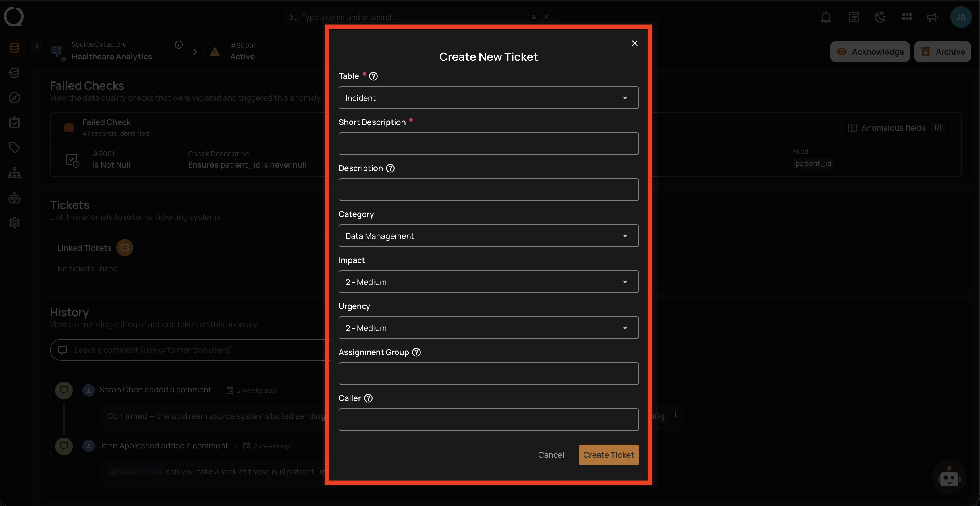Screen dimensions: 980x506
Task: Focus the Short Description input field
Action: pos(489,144)
